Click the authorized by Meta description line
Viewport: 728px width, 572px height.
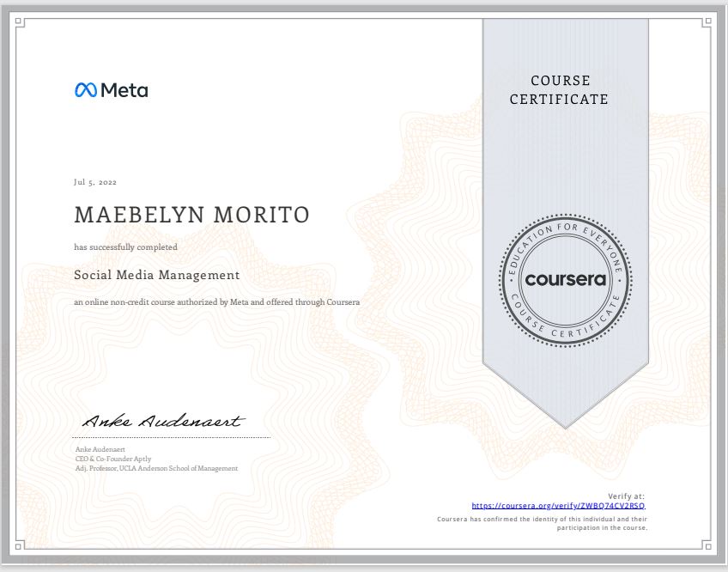click(217, 301)
